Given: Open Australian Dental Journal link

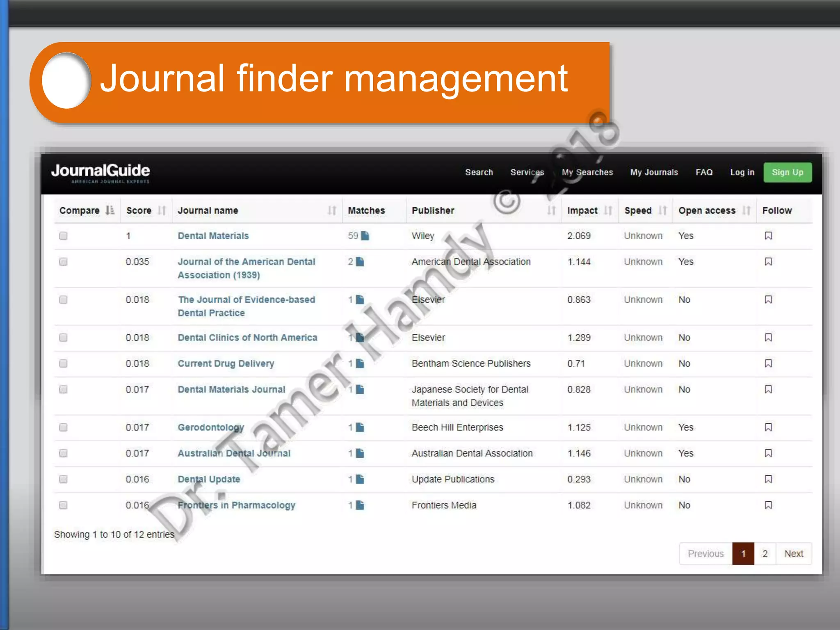Looking at the screenshot, I should click(234, 453).
